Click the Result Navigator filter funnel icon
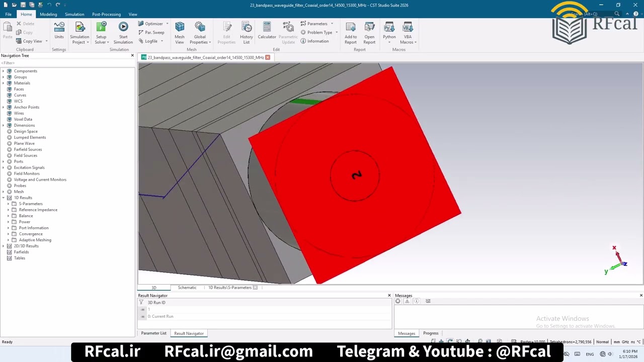644x362 pixels. pos(141,303)
